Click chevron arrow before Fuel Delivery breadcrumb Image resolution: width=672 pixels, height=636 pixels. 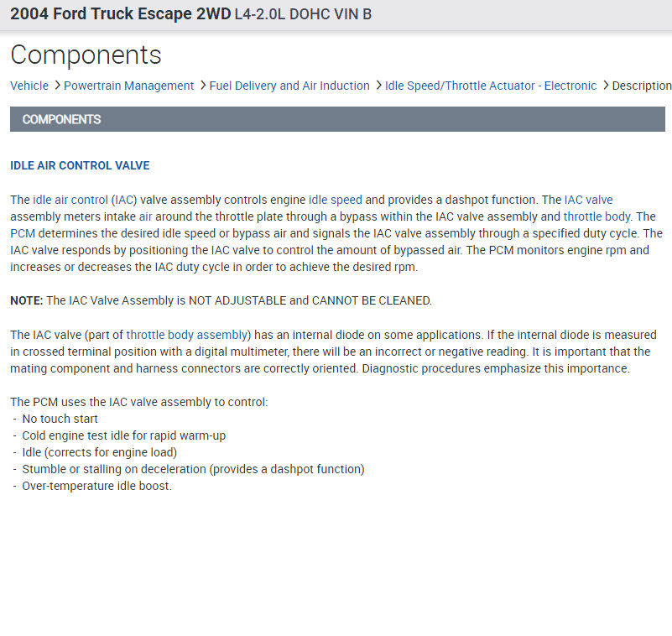coord(203,86)
